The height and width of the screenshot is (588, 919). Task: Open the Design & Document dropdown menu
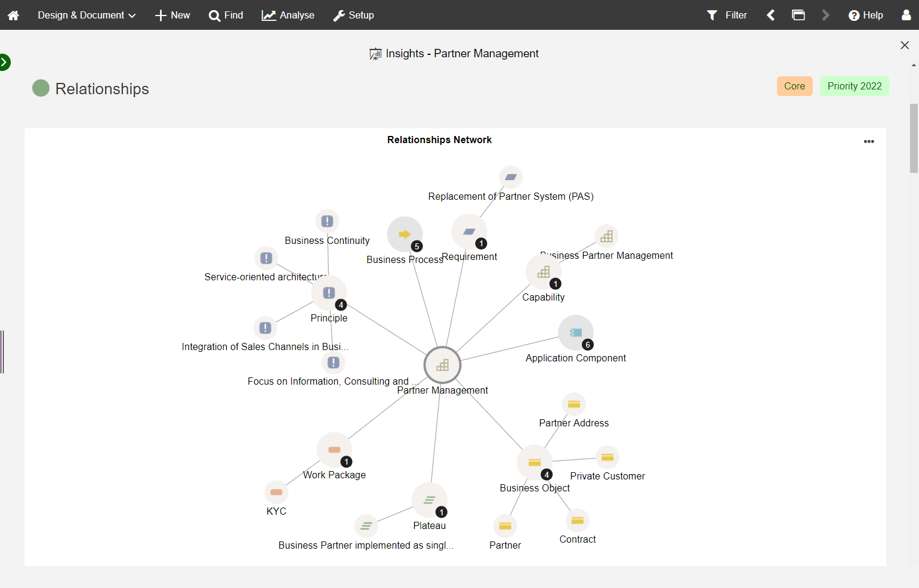[x=87, y=15]
